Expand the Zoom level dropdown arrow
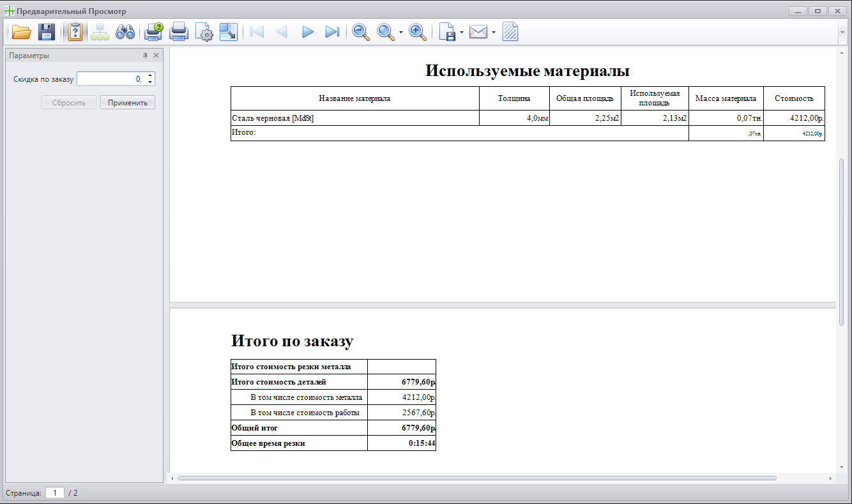852x504 pixels. 401,32
